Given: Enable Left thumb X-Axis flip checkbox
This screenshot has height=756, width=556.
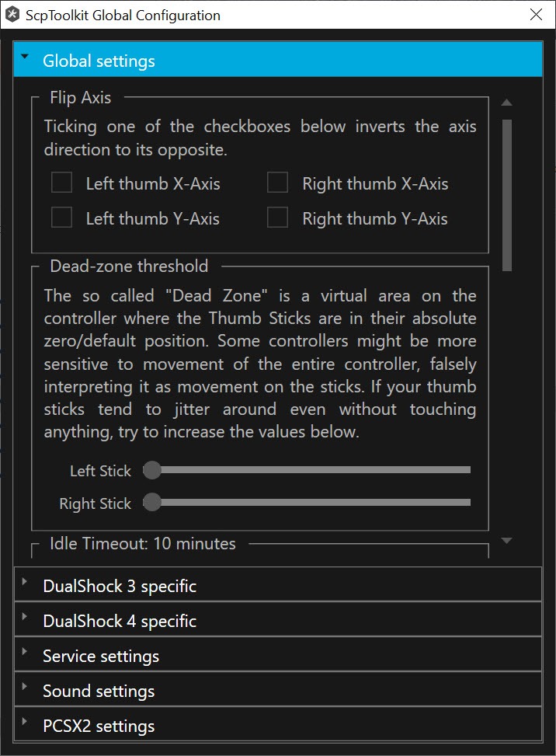Looking at the screenshot, I should pyautogui.click(x=61, y=183).
